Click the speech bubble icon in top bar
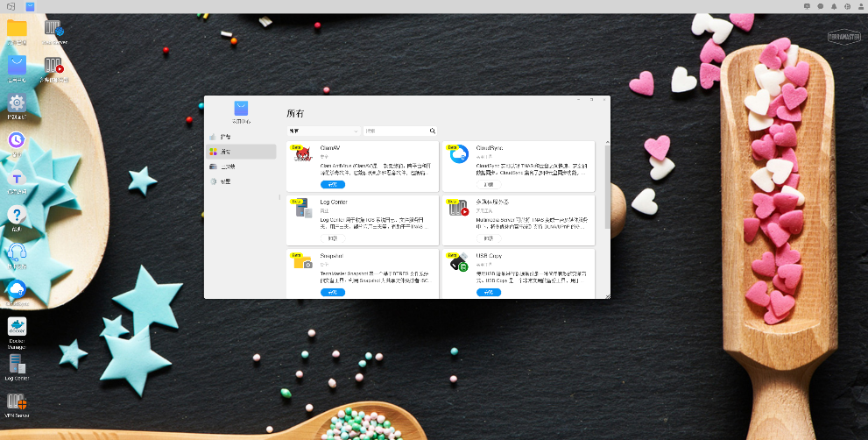Screen dimensions: 868x440 [x=821, y=7]
